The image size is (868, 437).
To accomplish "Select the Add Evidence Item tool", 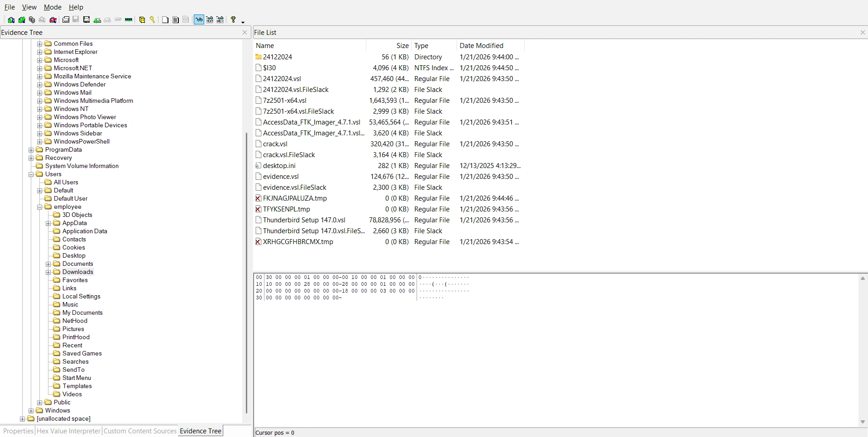I will point(11,19).
